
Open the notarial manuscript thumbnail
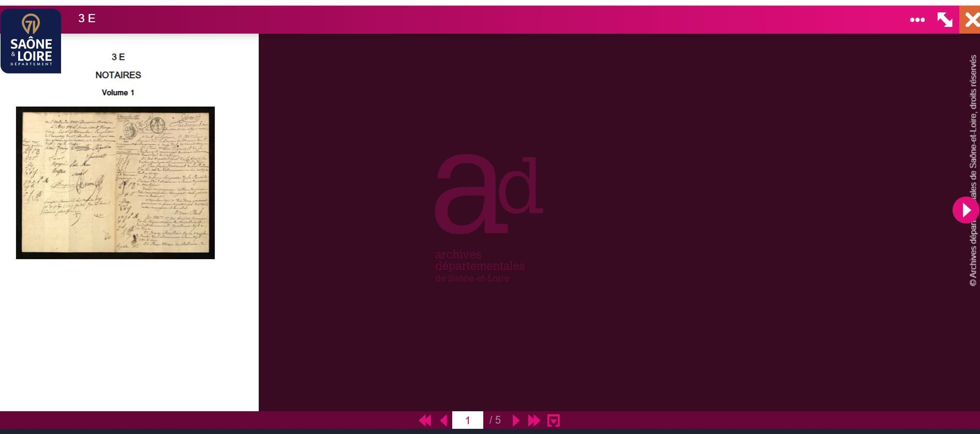coord(115,183)
